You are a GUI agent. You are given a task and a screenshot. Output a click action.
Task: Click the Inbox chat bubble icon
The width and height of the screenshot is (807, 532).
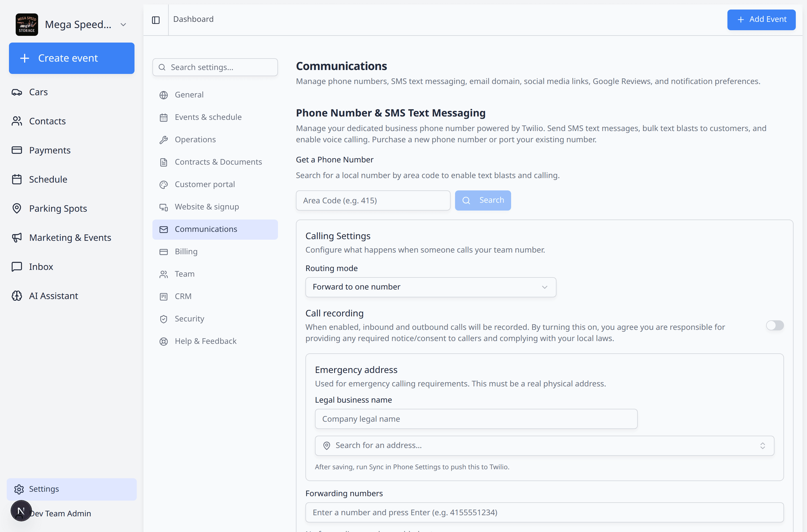point(17,267)
